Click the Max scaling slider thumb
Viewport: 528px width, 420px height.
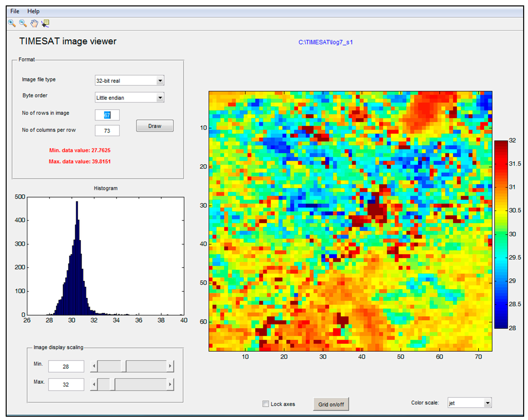click(112, 384)
